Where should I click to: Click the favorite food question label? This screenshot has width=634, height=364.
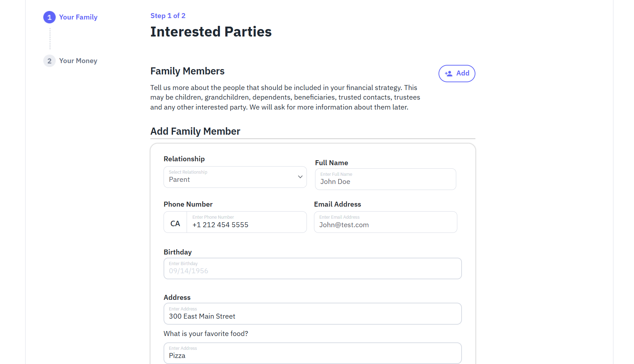click(206, 334)
